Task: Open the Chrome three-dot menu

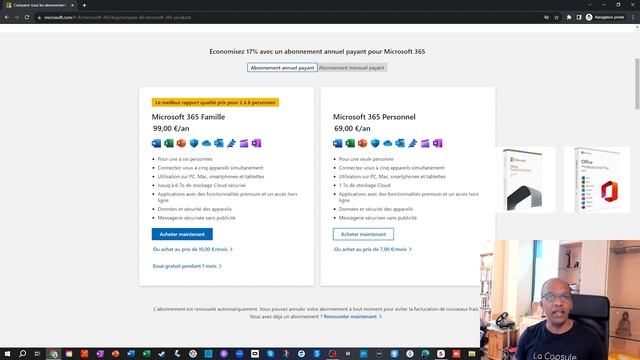Action: 633,18
